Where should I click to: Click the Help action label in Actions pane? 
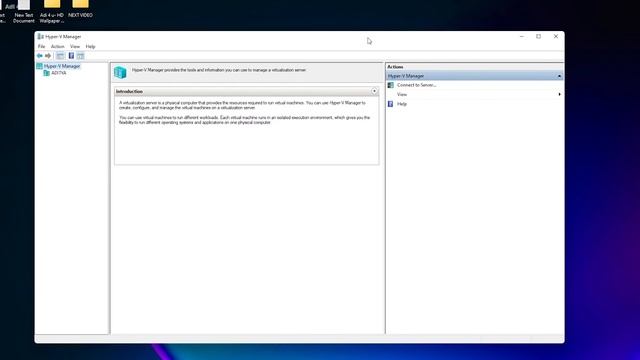click(402, 104)
